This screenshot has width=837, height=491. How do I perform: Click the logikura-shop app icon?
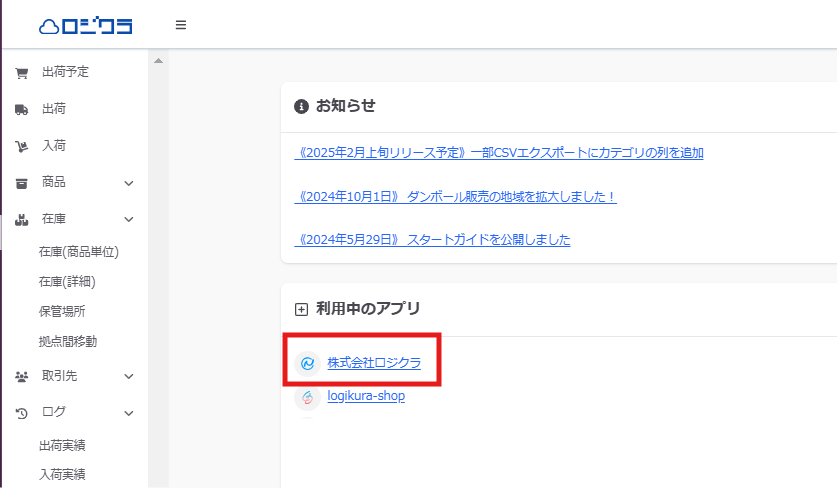coord(308,397)
